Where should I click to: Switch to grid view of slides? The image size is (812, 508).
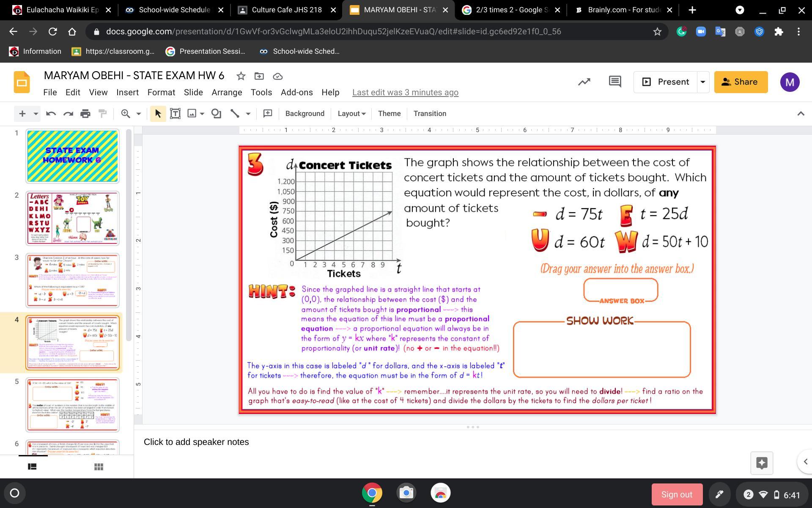[99, 467]
